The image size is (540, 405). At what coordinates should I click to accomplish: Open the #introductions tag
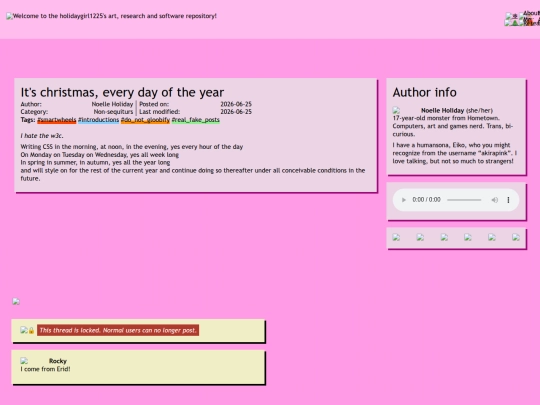click(x=98, y=120)
